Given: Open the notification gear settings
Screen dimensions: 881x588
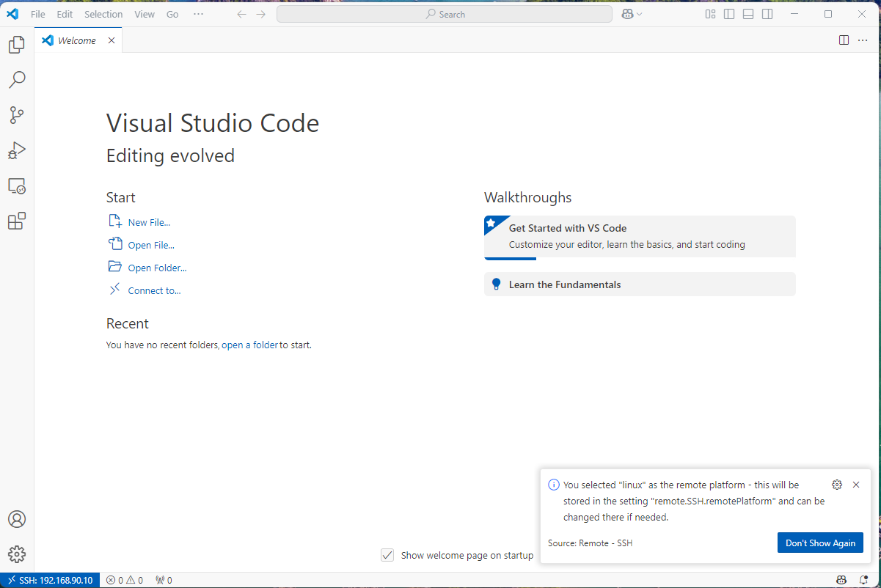Looking at the screenshot, I should (837, 485).
